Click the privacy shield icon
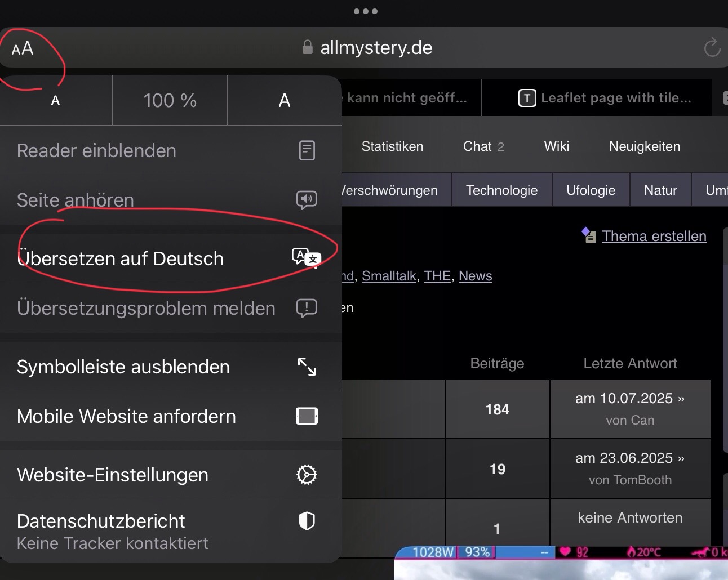The image size is (728, 580). tap(307, 521)
